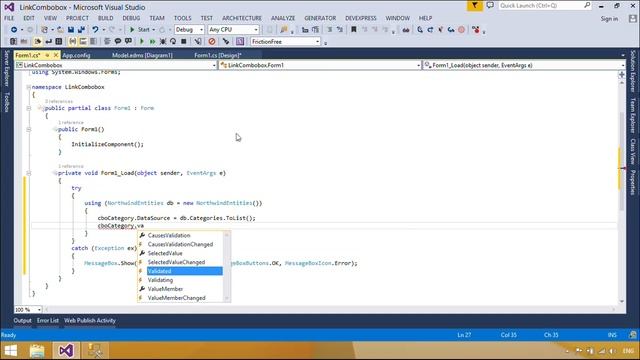Open the Server Explorer side panel
The height and width of the screenshot is (360, 640).
click(7, 68)
